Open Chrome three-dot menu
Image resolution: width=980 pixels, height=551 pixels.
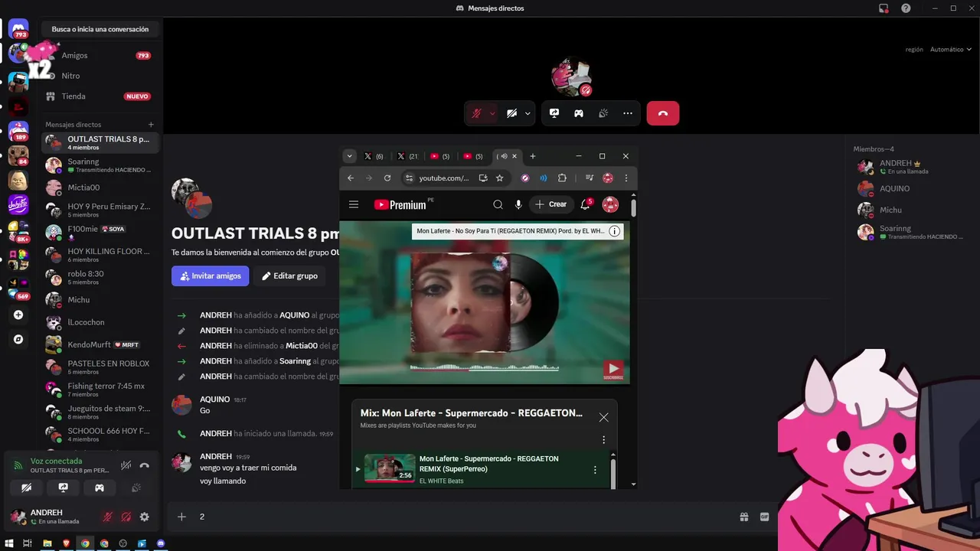point(626,178)
